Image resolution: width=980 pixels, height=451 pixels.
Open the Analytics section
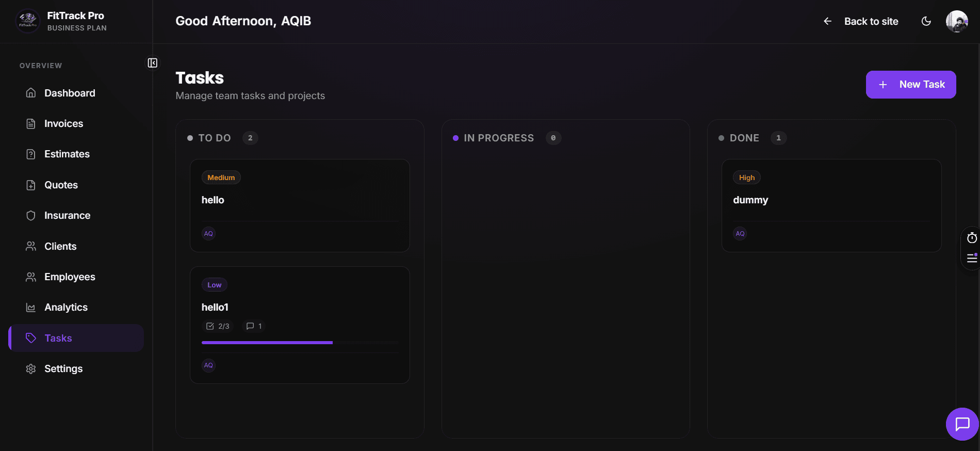click(66, 307)
